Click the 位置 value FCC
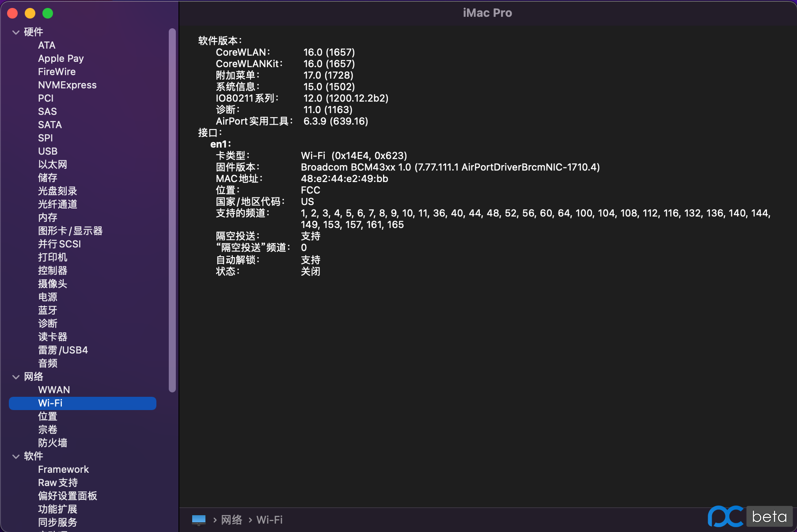Viewport: 797px width, 532px height. (311, 190)
